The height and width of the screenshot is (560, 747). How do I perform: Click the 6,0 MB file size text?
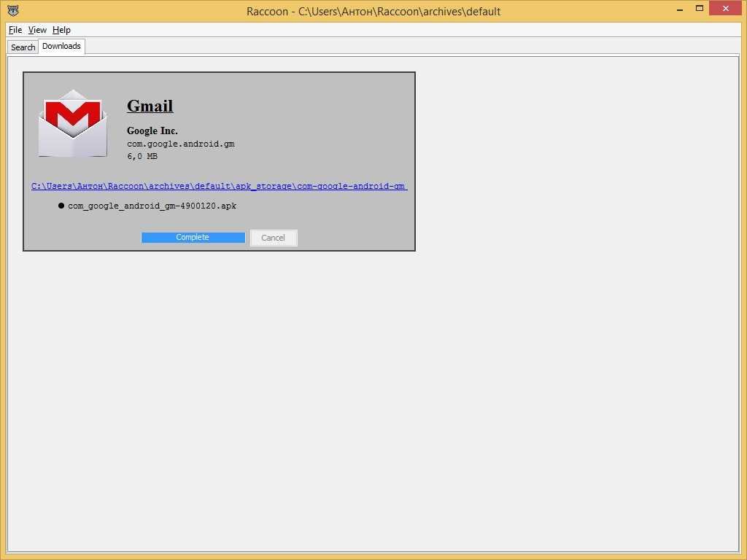142,156
